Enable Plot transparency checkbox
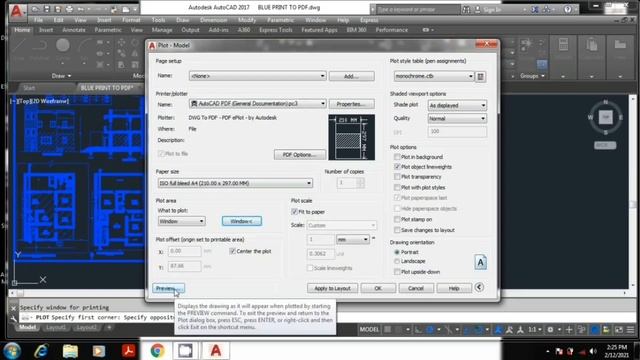This screenshot has height=360, width=640. click(397, 177)
